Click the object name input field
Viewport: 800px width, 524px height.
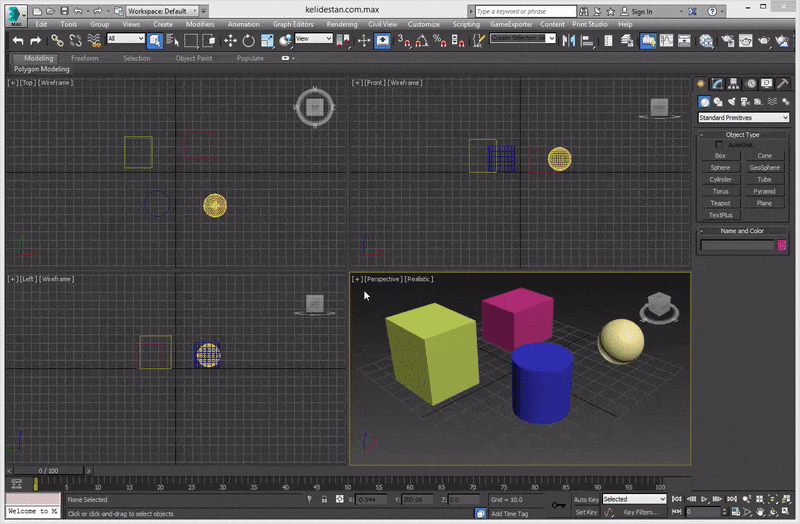[737, 245]
